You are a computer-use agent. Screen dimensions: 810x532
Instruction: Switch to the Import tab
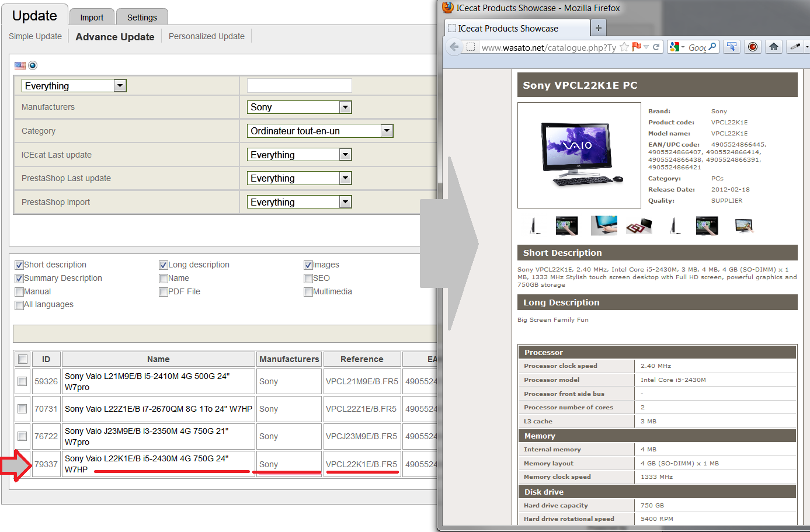[92, 17]
